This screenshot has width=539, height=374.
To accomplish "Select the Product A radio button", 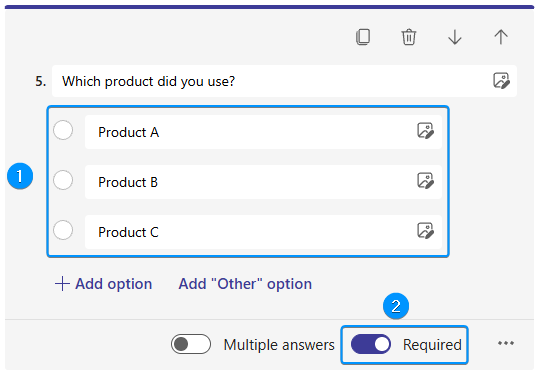I will click(x=63, y=130).
